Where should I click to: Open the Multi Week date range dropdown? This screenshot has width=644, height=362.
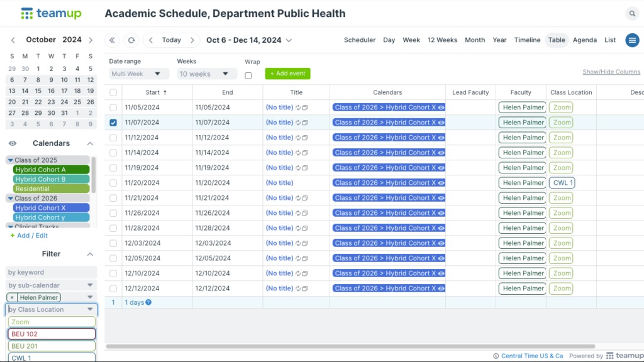[x=139, y=74]
